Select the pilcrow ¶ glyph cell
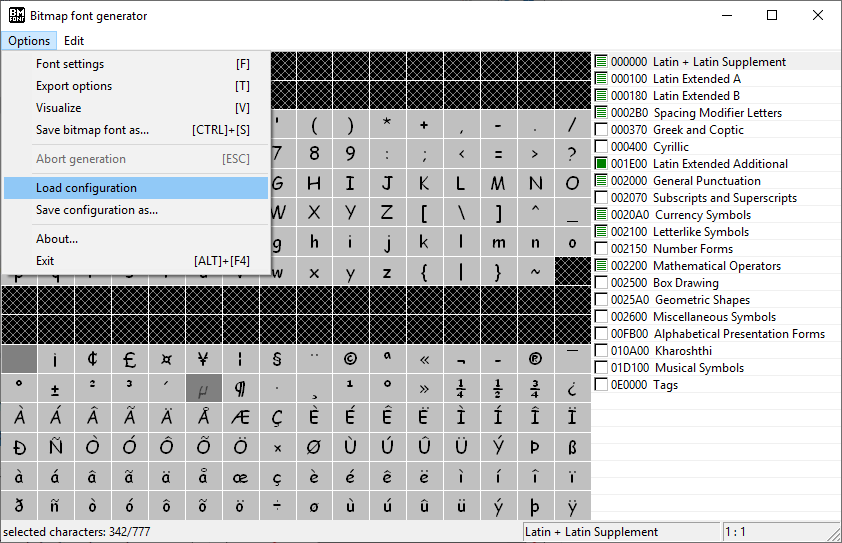The height and width of the screenshot is (543, 842). click(240, 388)
